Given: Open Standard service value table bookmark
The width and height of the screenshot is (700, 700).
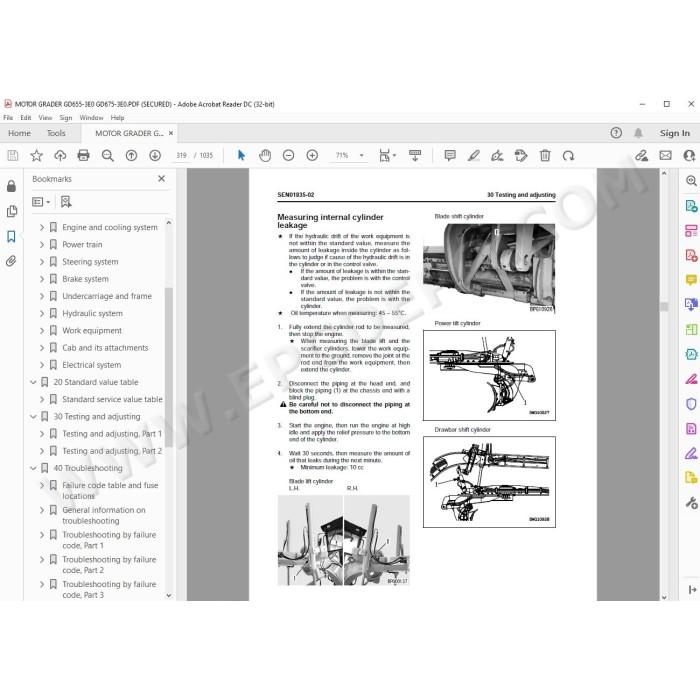Looking at the screenshot, I should (x=112, y=400).
